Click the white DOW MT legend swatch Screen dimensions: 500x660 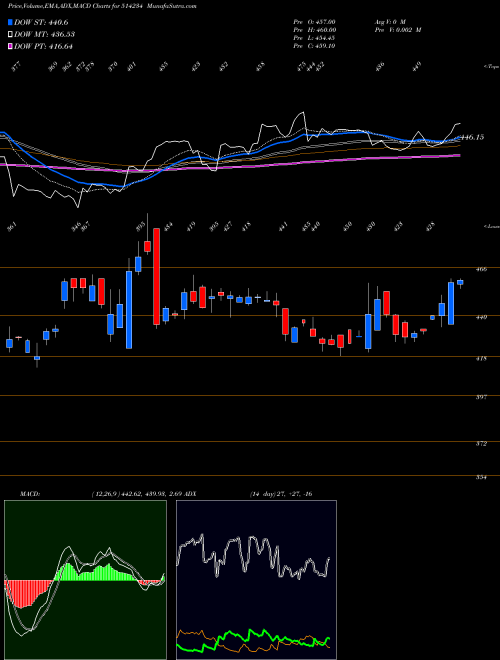coord(10,34)
